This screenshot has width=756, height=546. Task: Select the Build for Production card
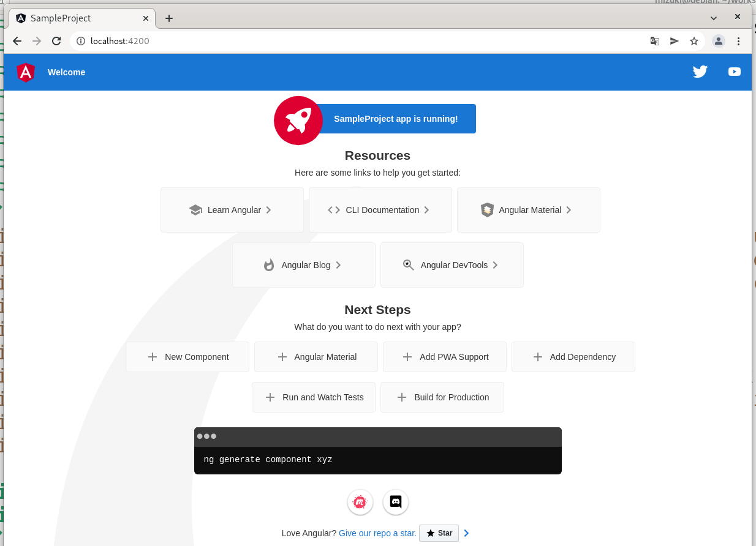pyautogui.click(x=442, y=397)
